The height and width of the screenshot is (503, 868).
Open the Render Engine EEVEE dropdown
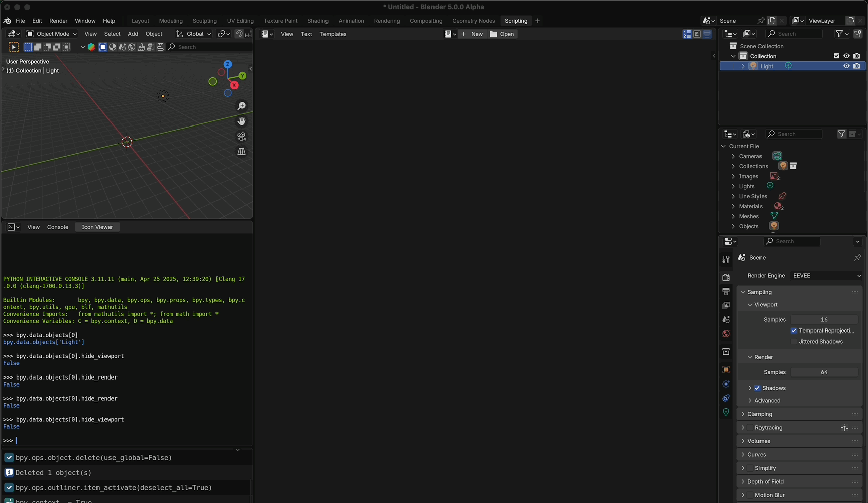click(826, 276)
